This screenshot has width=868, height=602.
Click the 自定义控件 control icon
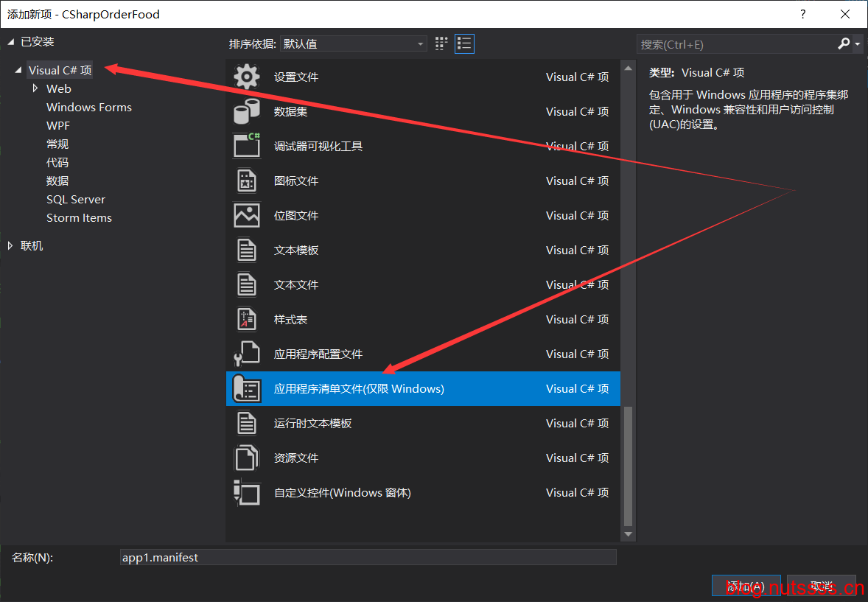point(246,492)
